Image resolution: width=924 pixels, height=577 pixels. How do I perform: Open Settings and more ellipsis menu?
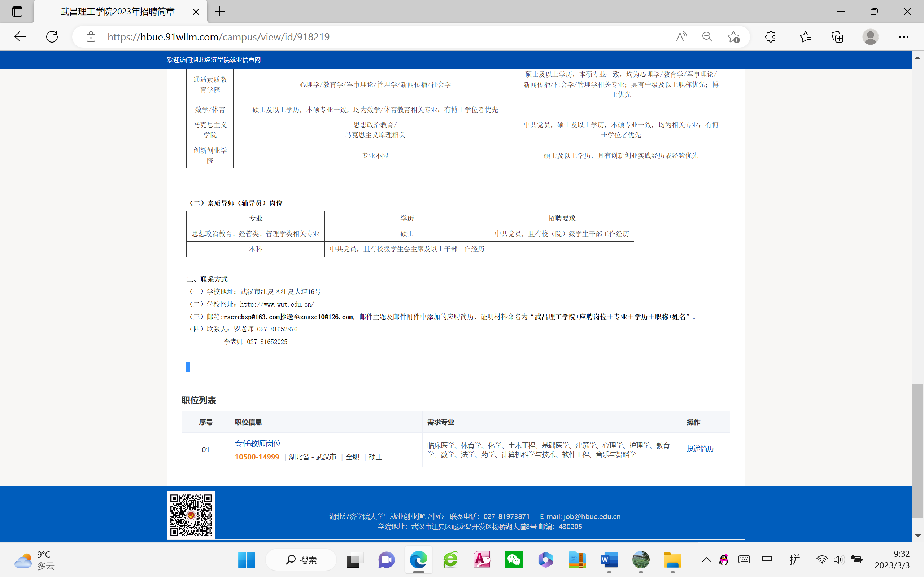[903, 37]
